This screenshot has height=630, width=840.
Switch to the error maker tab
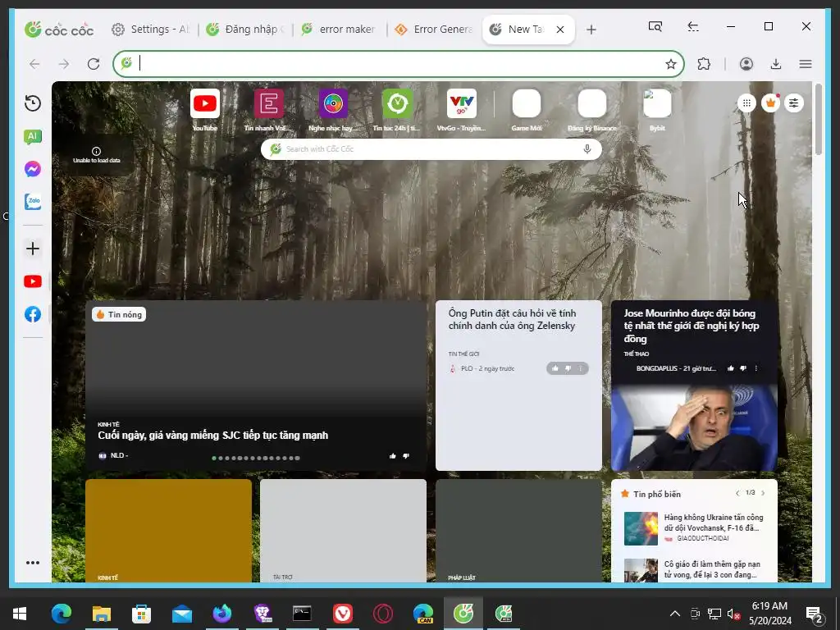tap(339, 30)
